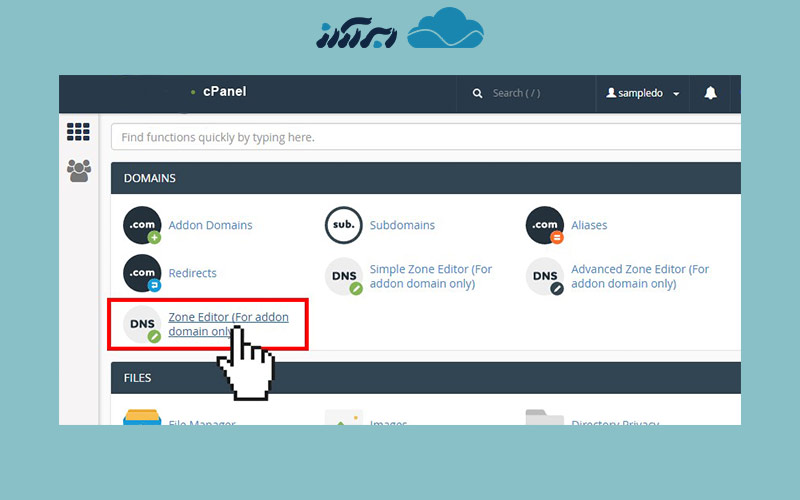The width and height of the screenshot is (800, 500).
Task: Click the cPanel logo in header
Action: pyautogui.click(x=224, y=92)
